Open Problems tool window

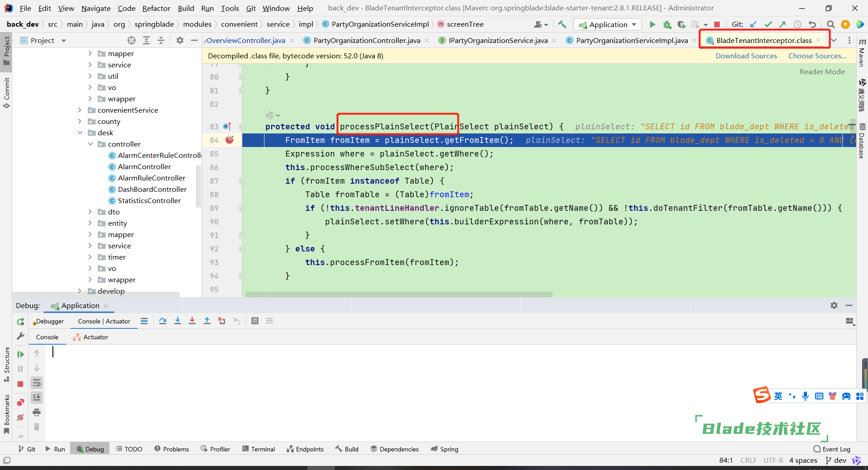(172, 449)
